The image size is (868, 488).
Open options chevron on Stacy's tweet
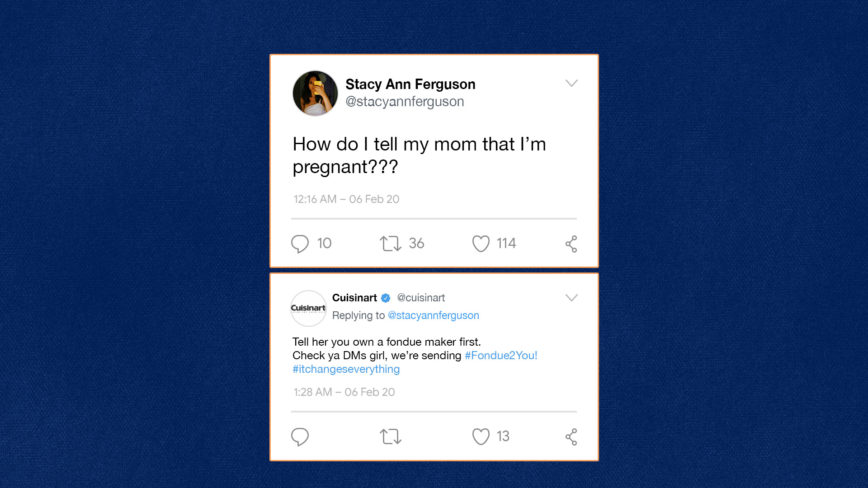[571, 83]
